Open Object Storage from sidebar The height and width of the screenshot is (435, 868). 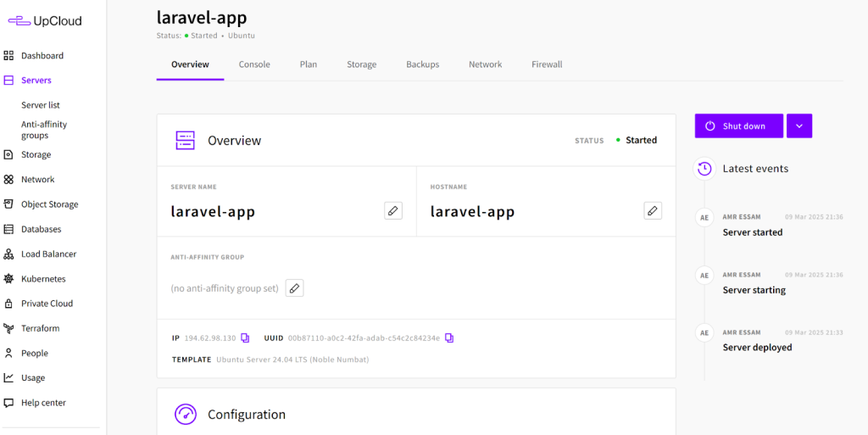point(49,204)
